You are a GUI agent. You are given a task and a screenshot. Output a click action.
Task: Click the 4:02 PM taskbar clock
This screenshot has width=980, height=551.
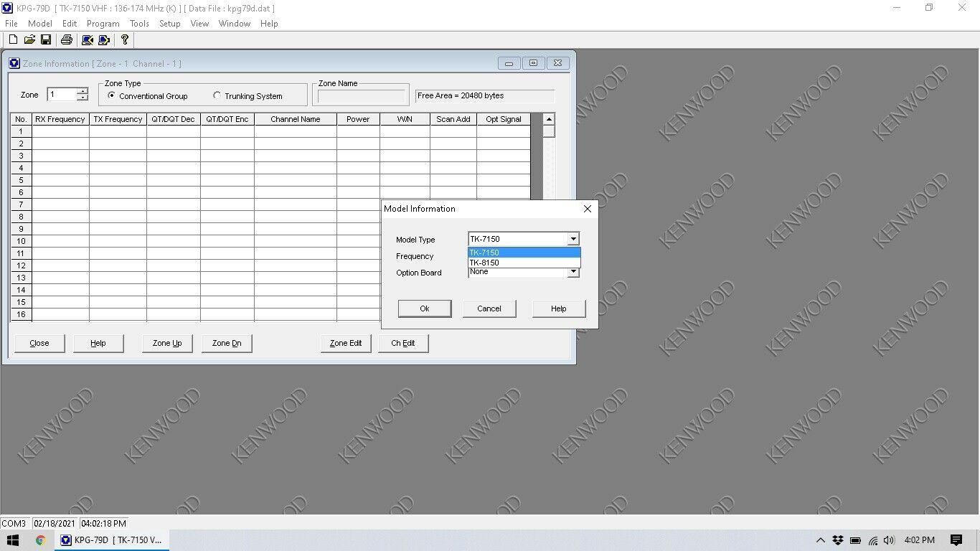click(920, 540)
